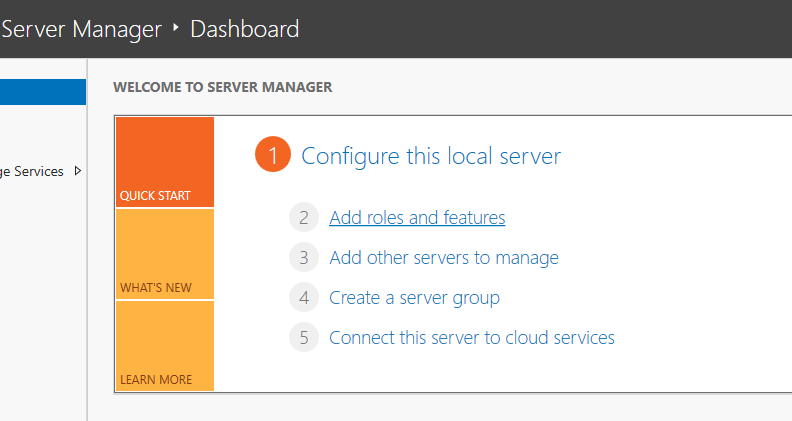The image size is (792, 421).
Task: Select 'Create a server group' link
Action: tap(414, 298)
